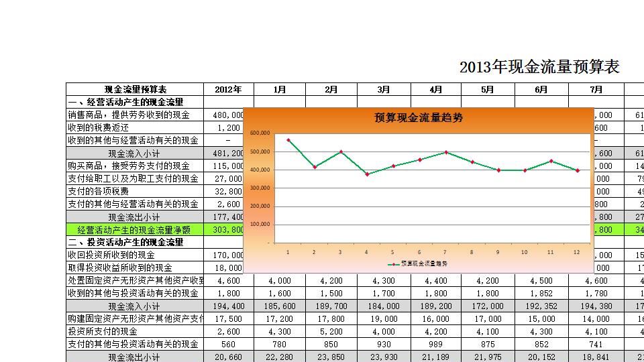Image resolution: width=644 pixels, height=362 pixels.
Task: Select the 21,189 outflow subtotal in 4月
Action: (436, 357)
